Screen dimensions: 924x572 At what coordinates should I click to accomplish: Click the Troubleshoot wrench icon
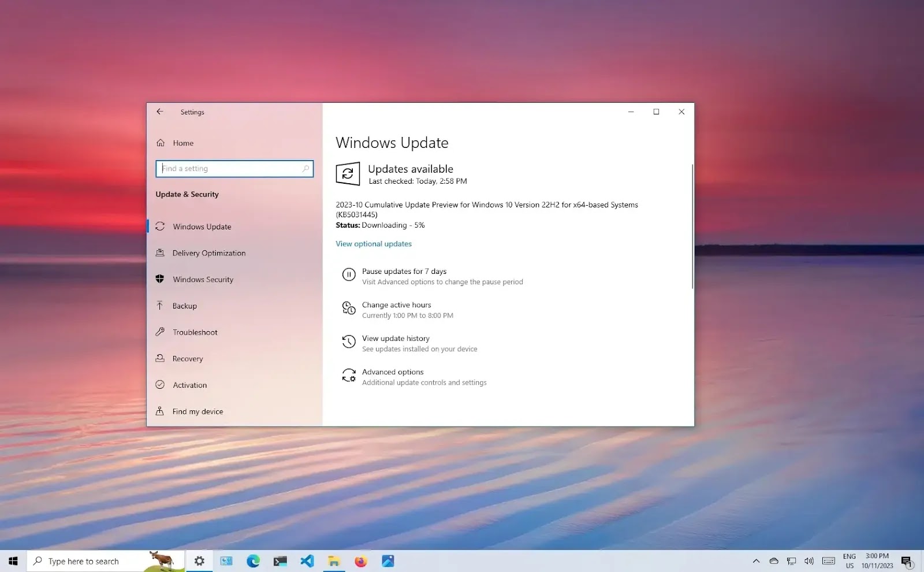click(x=160, y=332)
